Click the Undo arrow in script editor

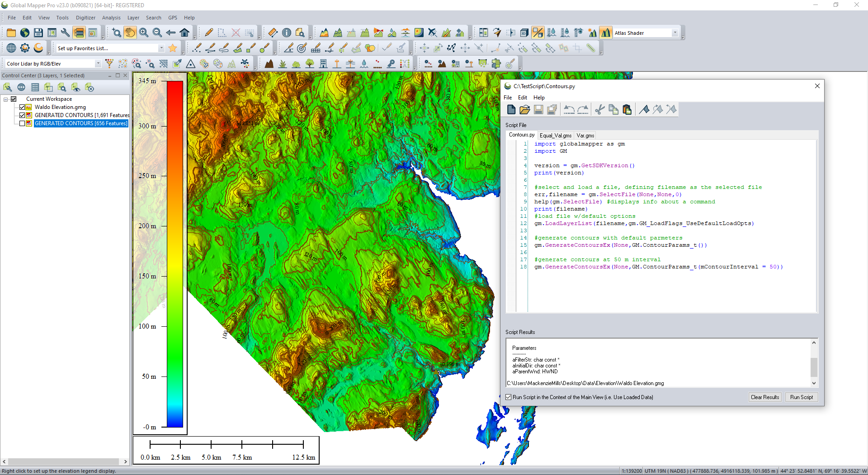point(569,109)
